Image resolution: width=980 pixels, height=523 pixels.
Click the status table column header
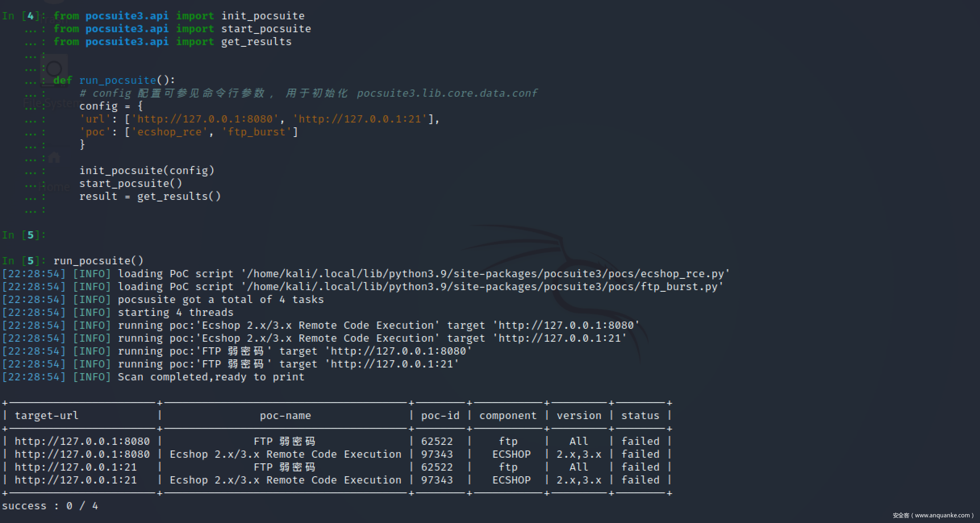tap(640, 416)
